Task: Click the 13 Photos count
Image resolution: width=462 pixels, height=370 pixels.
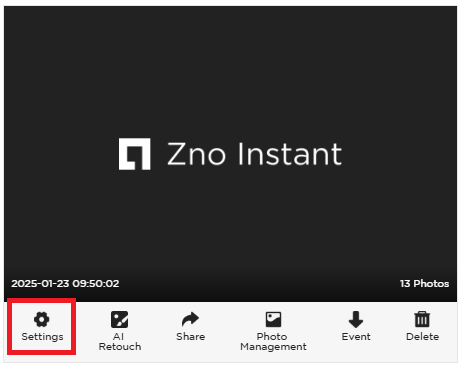Action: pos(424,284)
